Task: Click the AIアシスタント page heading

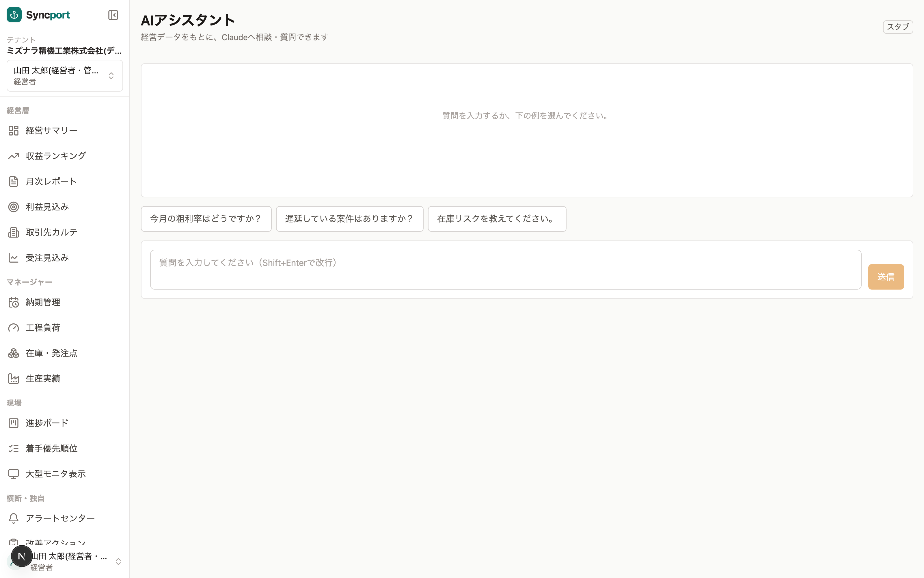Action: click(x=188, y=20)
